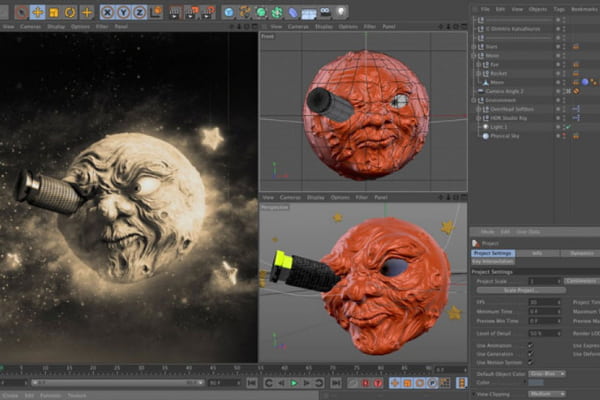This screenshot has width=600, height=400.
Task: Collapse the Environment group
Action: 474,100
